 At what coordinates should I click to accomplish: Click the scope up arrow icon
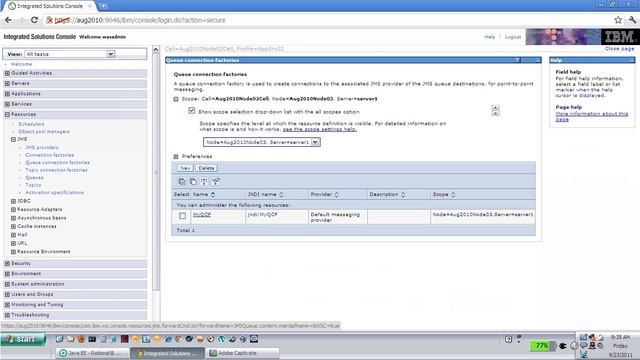tap(496, 108)
